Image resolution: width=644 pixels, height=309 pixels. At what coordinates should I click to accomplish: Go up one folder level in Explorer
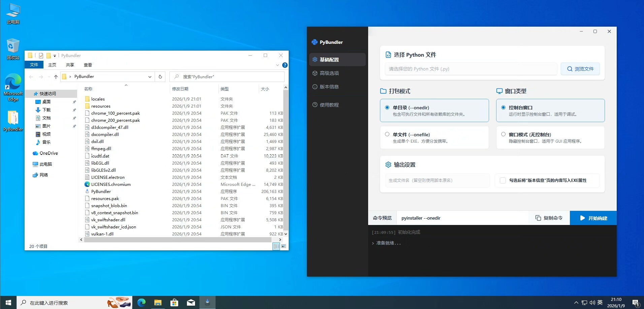56,77
